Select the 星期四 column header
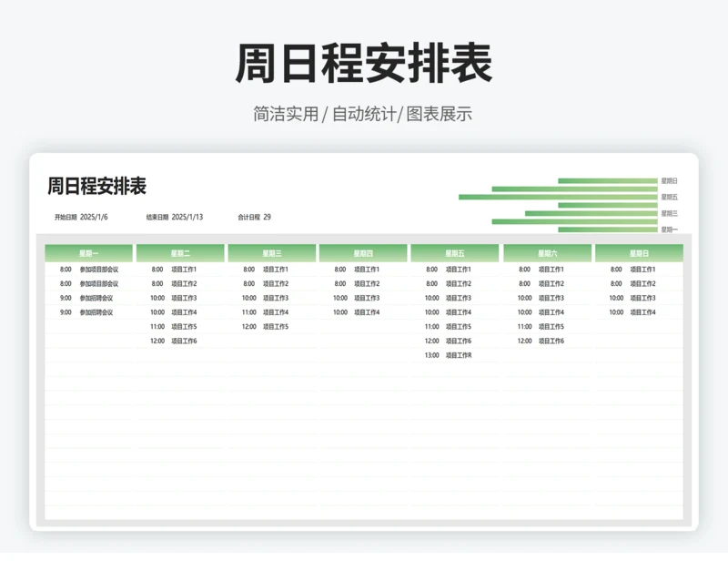 click(x=363, y=253)
